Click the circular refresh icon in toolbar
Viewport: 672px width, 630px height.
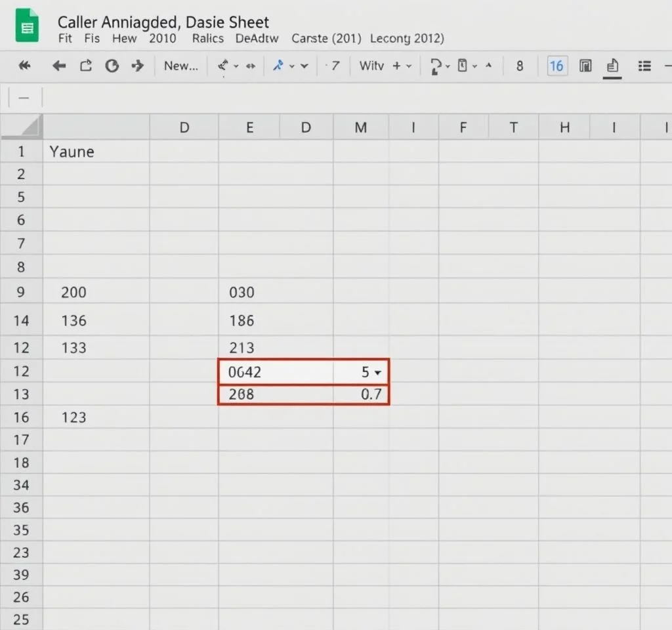[112, 66]
